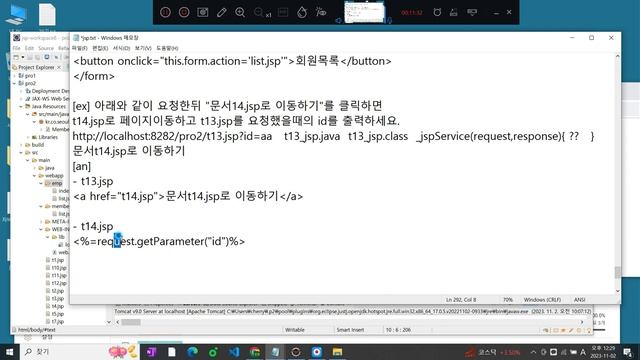Open the 서식 menu in Notepad
640x360 pixels.
[121, 48]
